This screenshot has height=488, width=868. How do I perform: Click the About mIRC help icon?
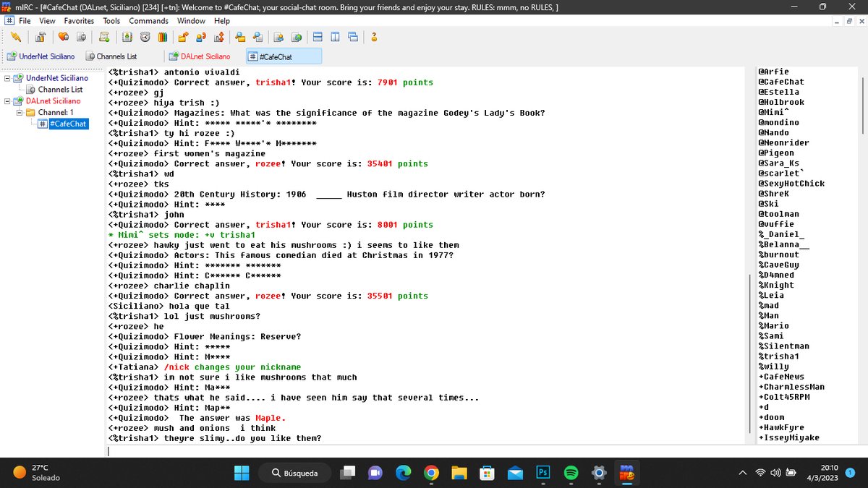pyautogui.click(x=374, y=37)
